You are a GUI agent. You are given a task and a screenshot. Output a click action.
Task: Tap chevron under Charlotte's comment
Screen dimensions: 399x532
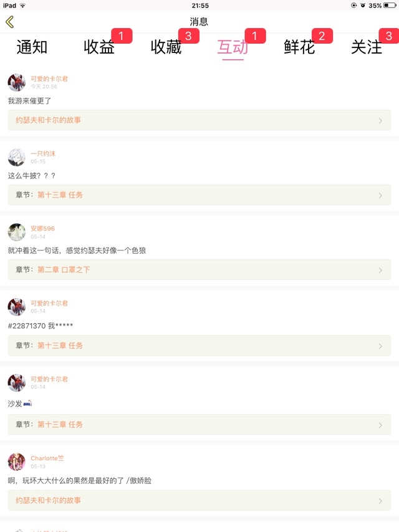380,500
